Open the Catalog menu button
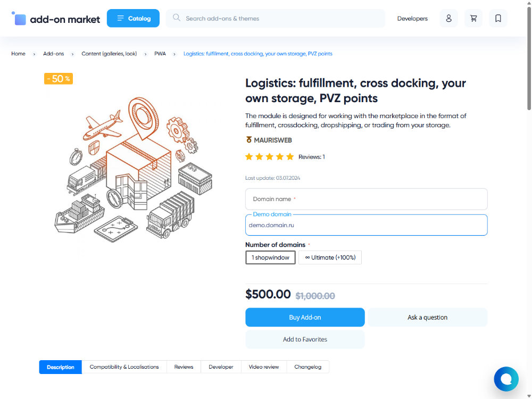Image resolution: width=532 pixels, height=399 pixels. [133, 18]
